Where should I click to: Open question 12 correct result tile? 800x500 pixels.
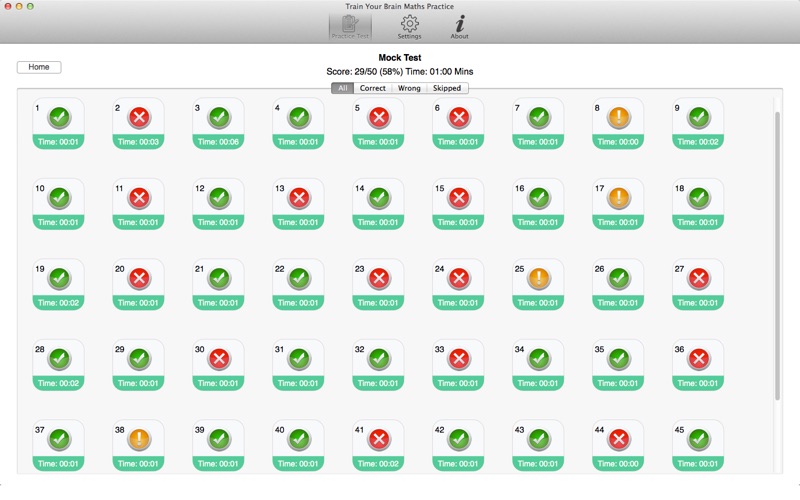point(218,204)
